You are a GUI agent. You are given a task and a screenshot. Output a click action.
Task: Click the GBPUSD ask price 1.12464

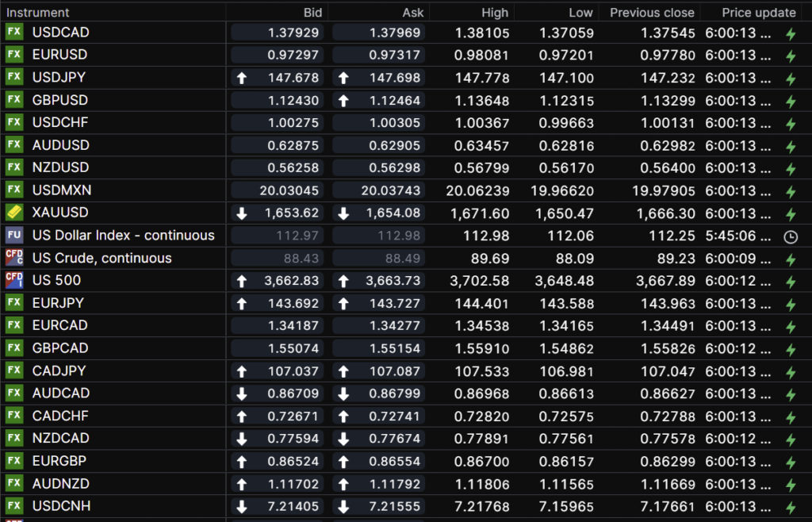pyautogui.click(x=379, y=101)
